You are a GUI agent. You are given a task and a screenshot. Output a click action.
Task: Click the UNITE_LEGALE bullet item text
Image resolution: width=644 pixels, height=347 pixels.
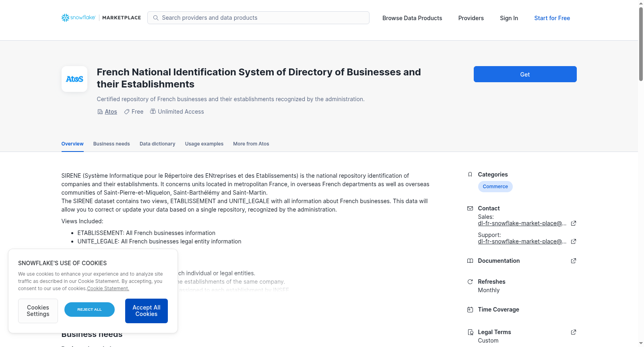coord(159,241)
